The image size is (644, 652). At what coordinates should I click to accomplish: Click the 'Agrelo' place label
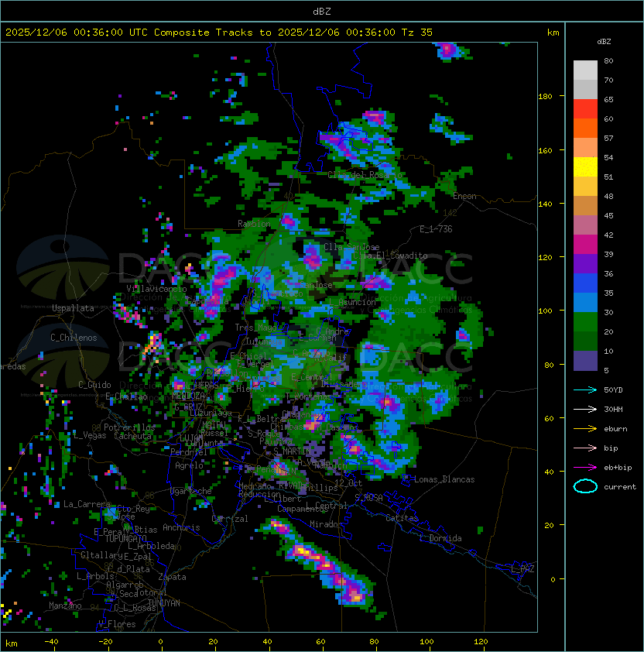189,465
